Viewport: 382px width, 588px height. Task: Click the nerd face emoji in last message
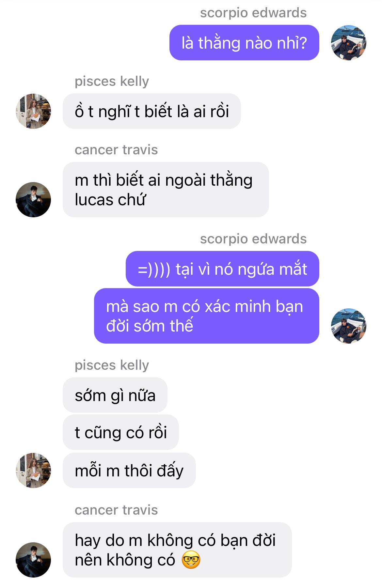[191, 560]
